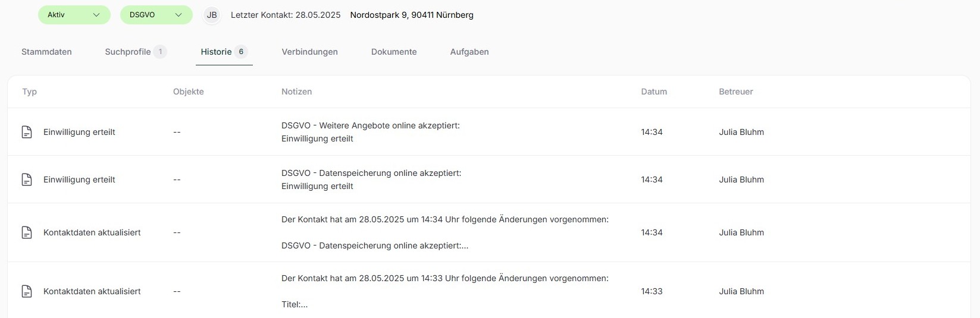Viewport: 980px width, 318px height.
Task: Click the address Nordostpark 9, 90411 Nürnberg
Action: [412, 15]
